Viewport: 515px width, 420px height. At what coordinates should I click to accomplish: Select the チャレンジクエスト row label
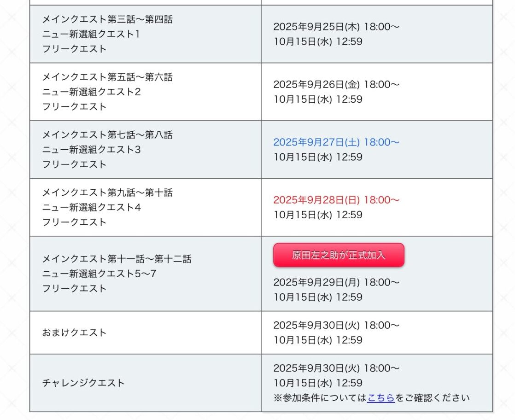click(x=83, y=383)
